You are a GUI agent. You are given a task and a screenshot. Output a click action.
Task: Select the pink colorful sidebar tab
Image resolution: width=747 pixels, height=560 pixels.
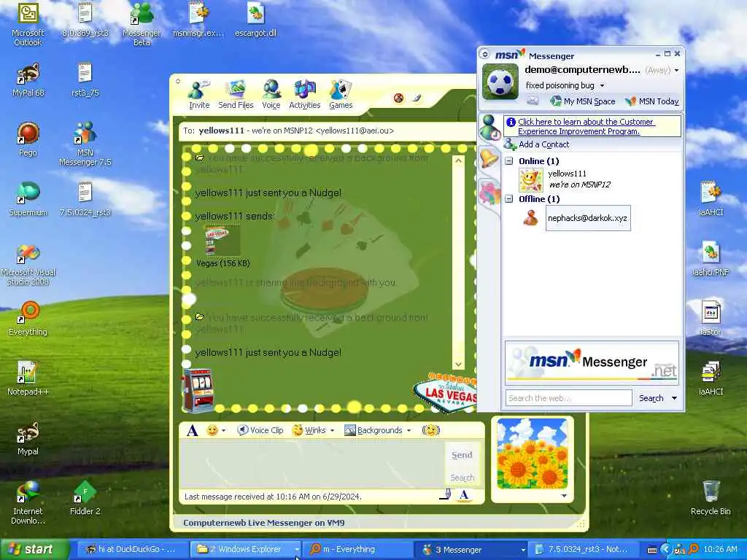489,194
